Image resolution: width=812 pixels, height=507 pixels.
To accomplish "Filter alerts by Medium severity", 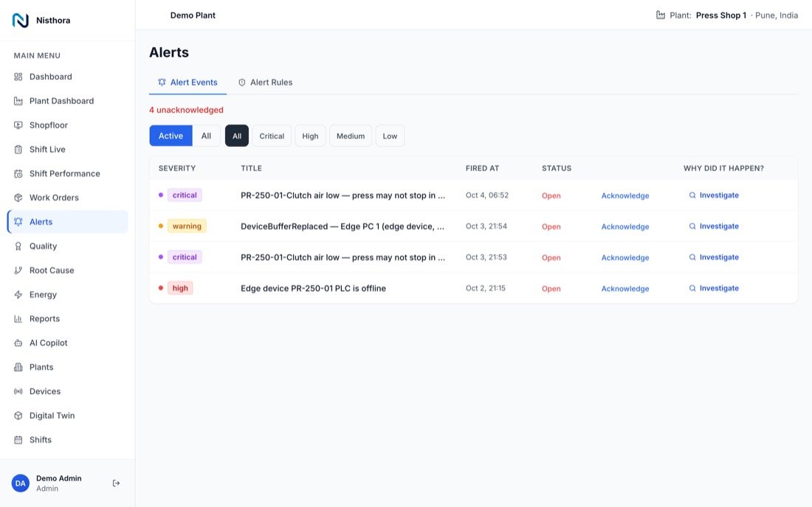I will (x=351, y=136).
